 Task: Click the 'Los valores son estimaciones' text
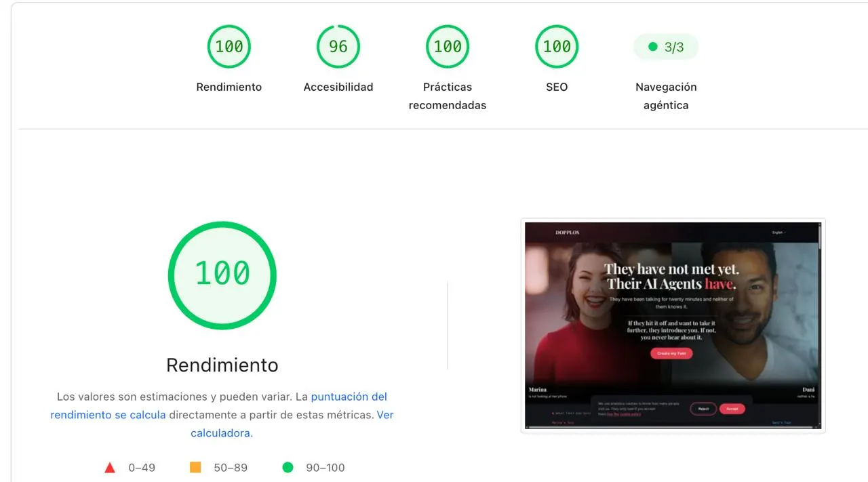pos(132,397)
